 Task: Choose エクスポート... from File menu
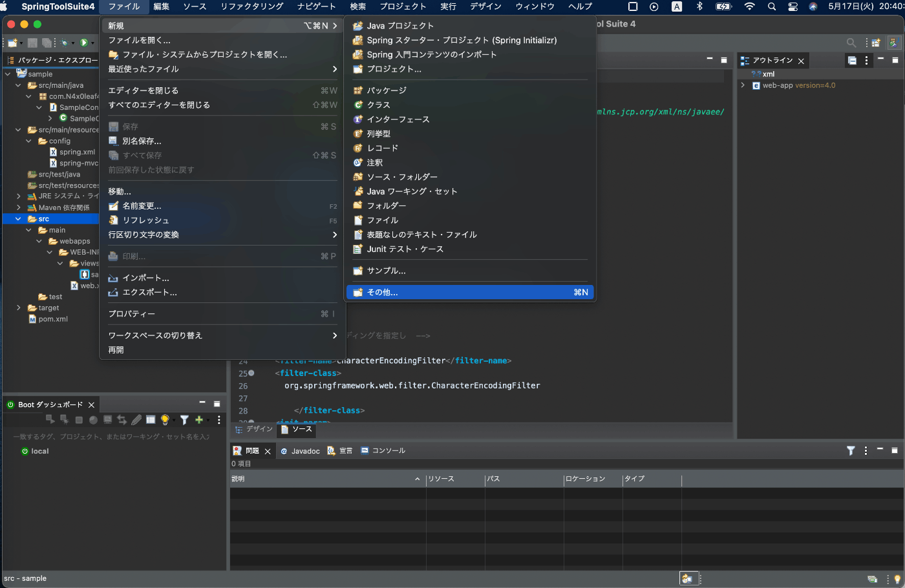pos(222,293)
